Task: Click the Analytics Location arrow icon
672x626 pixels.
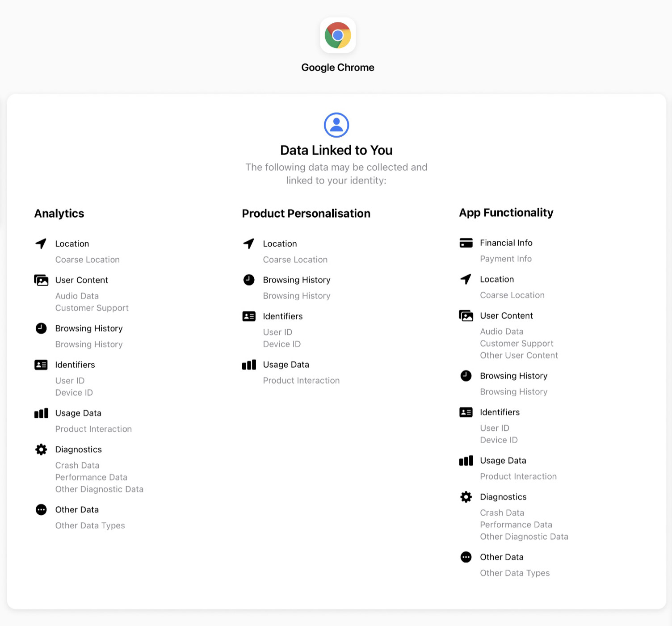Action: [x=41, y=244]
